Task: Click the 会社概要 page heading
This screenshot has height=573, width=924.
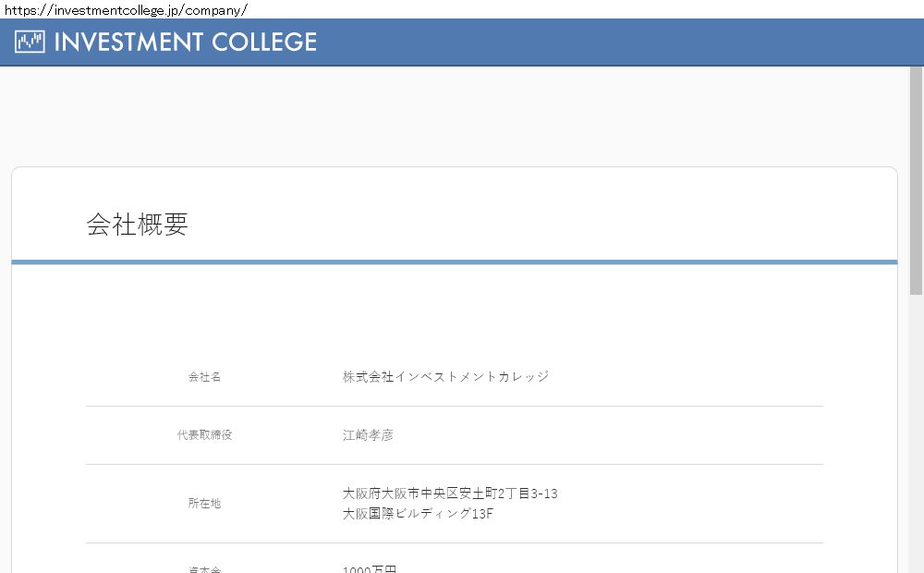Action: click(137, 225)
